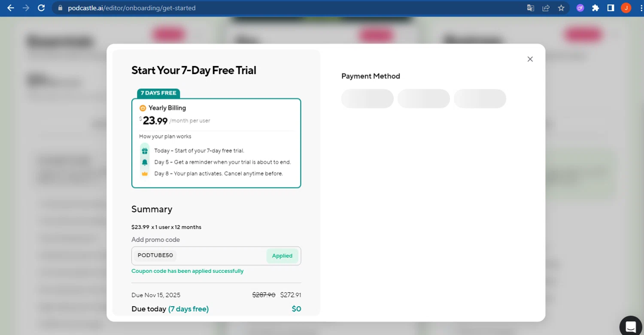Click the discounted total $272.91
Image resolution: width=644 pixels, height=335 pixels.
291,295
